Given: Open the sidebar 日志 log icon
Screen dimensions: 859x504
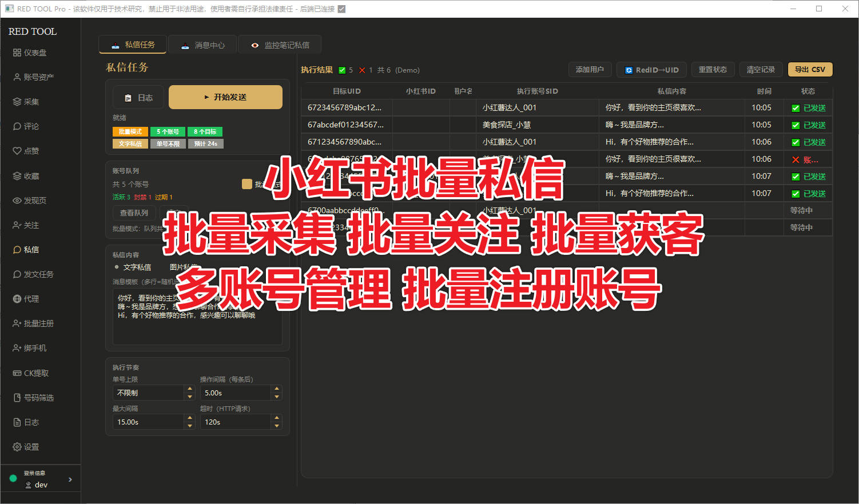Looking at the screenshot, I should 17,422.
